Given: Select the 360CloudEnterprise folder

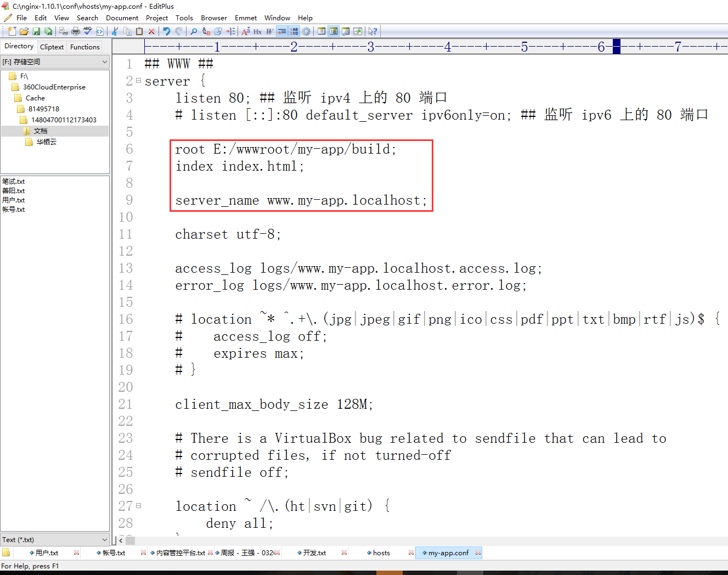Looking at the screenshot, I should point(49,87).
